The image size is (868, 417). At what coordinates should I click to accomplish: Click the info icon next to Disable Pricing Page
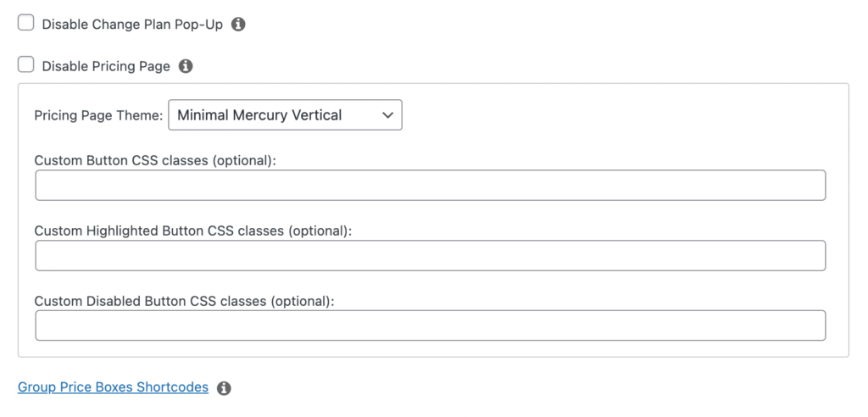(186, 66)
